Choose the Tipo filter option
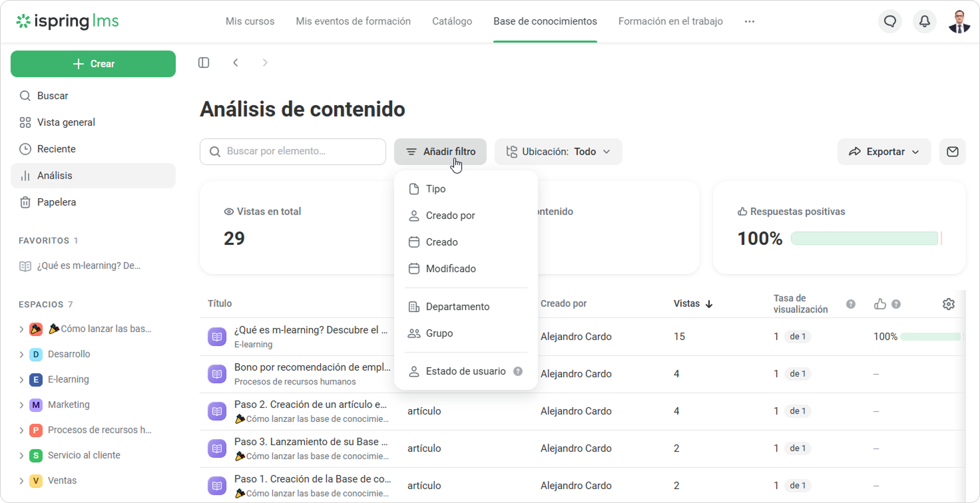Viewport: 980px width, 503px height. pos(435,189)
